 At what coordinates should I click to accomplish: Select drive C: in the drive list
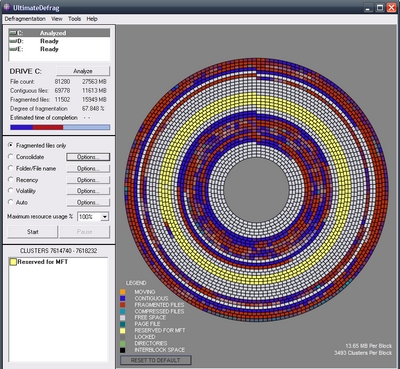tap(59, 33)
